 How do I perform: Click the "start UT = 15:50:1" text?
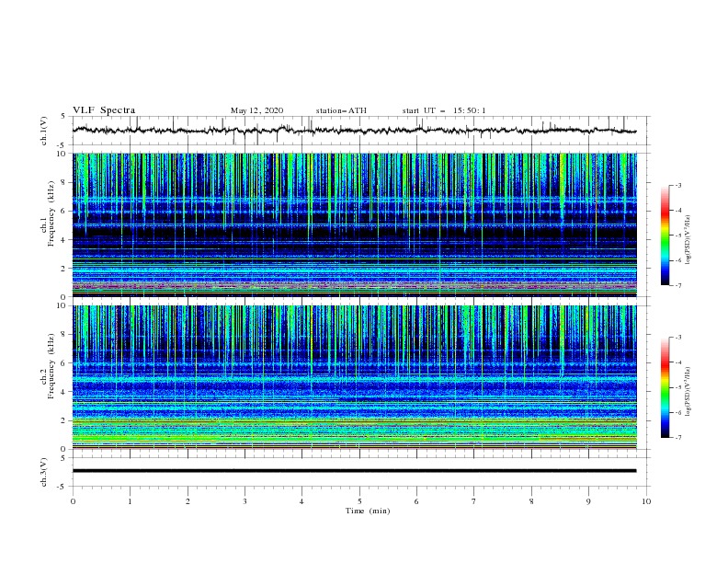point(444,110)
